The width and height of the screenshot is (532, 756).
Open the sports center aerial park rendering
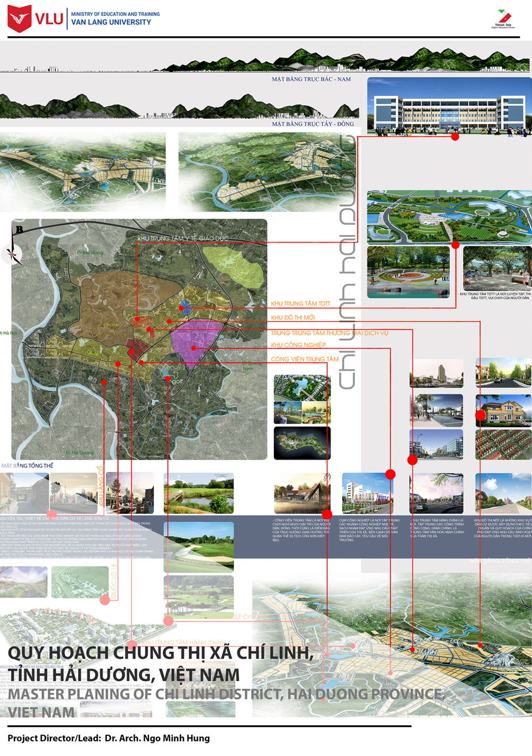(450, 217)
